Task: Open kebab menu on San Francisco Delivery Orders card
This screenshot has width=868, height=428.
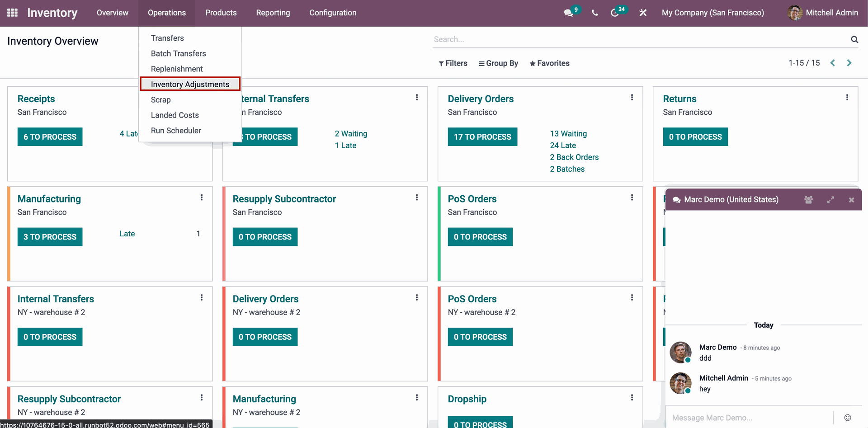Action: coord(632,97)
